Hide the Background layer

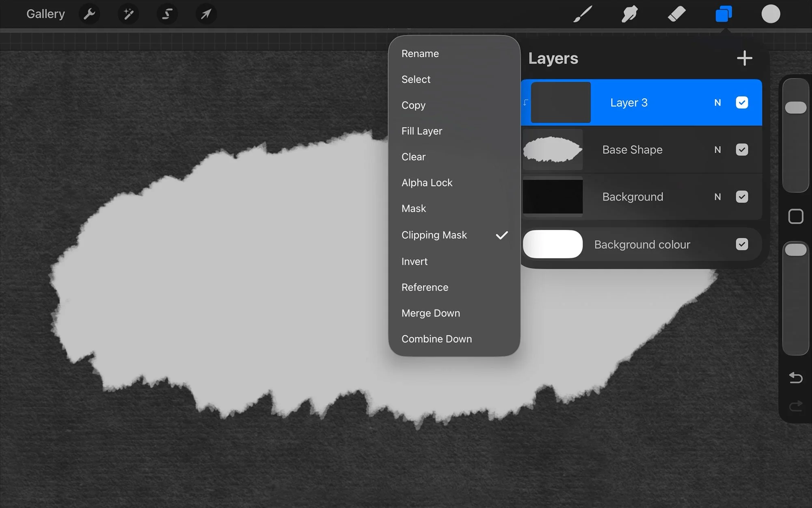pos(742,197)
